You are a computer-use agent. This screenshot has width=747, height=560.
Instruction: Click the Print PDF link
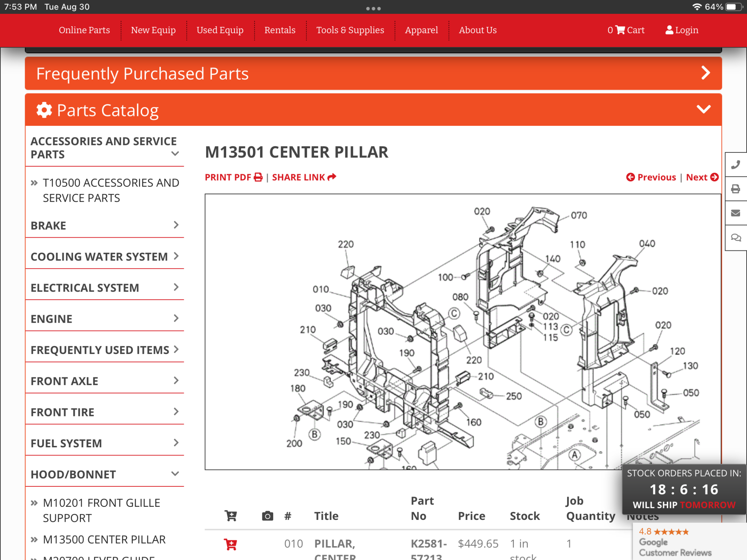233,177
